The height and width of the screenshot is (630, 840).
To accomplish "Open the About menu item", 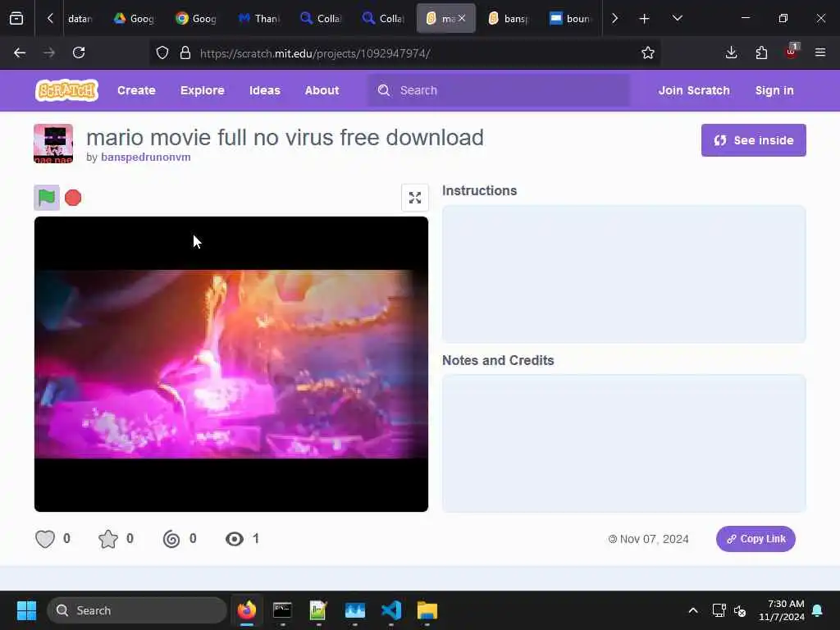I will 322,90.
